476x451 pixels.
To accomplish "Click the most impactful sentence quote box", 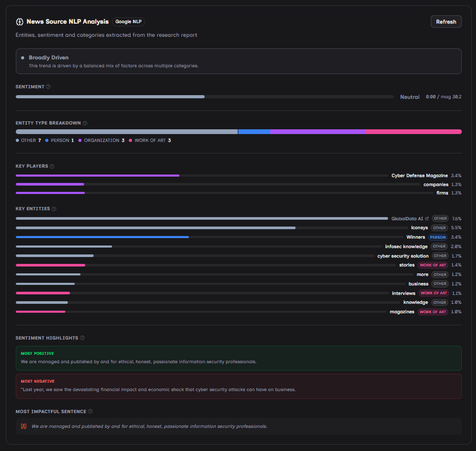I will [x=239, y=426].
